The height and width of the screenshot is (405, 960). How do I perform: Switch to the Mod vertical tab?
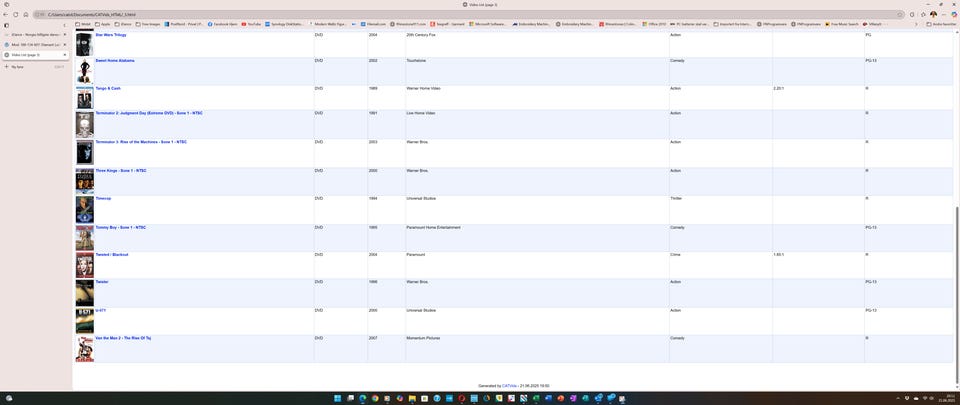coord(34,45)
